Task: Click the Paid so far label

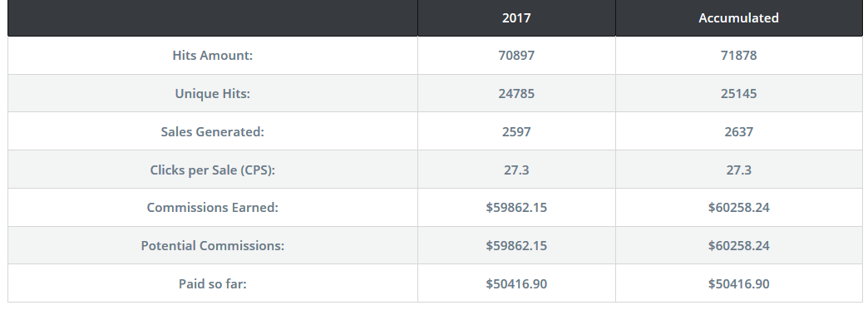Action: (x=213, y=284)
